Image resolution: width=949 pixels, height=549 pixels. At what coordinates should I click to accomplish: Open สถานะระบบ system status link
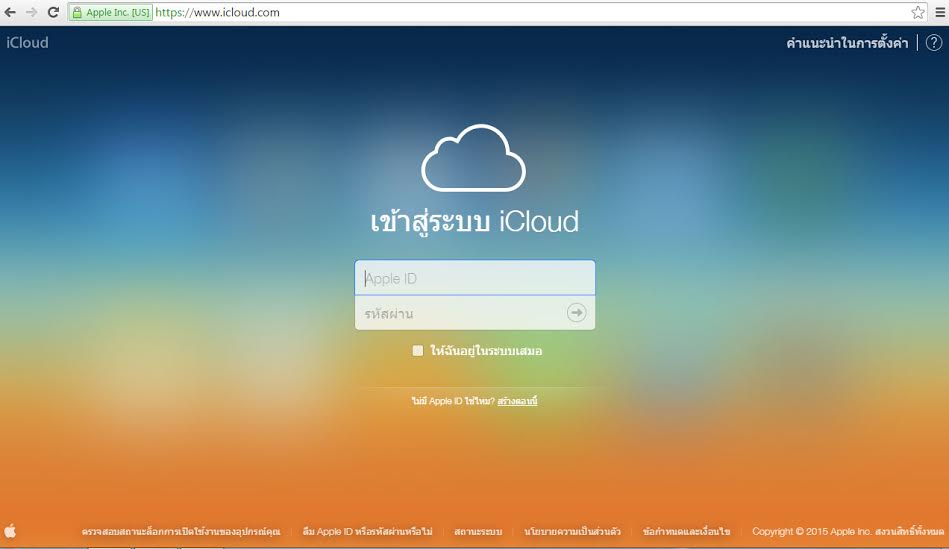tap(478, 531)
